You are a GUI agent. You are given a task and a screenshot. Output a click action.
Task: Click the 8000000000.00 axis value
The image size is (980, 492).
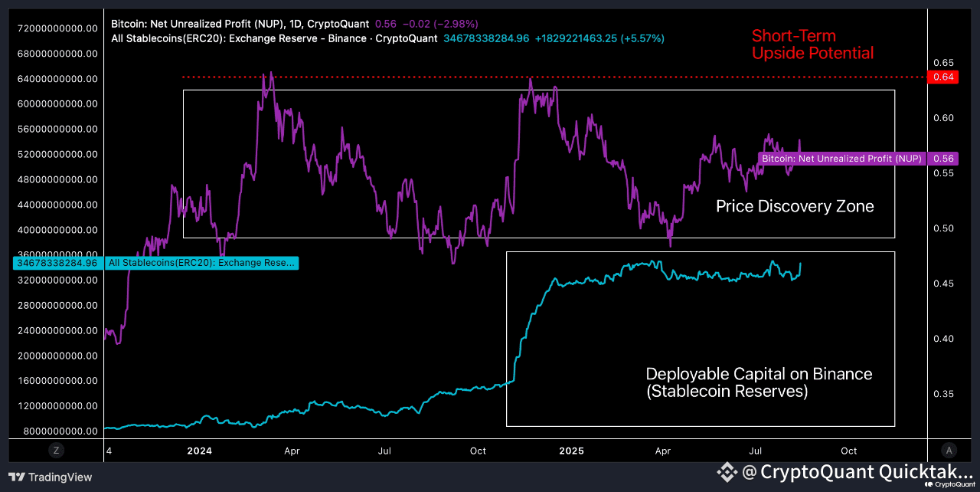click(x=60, y=431)
